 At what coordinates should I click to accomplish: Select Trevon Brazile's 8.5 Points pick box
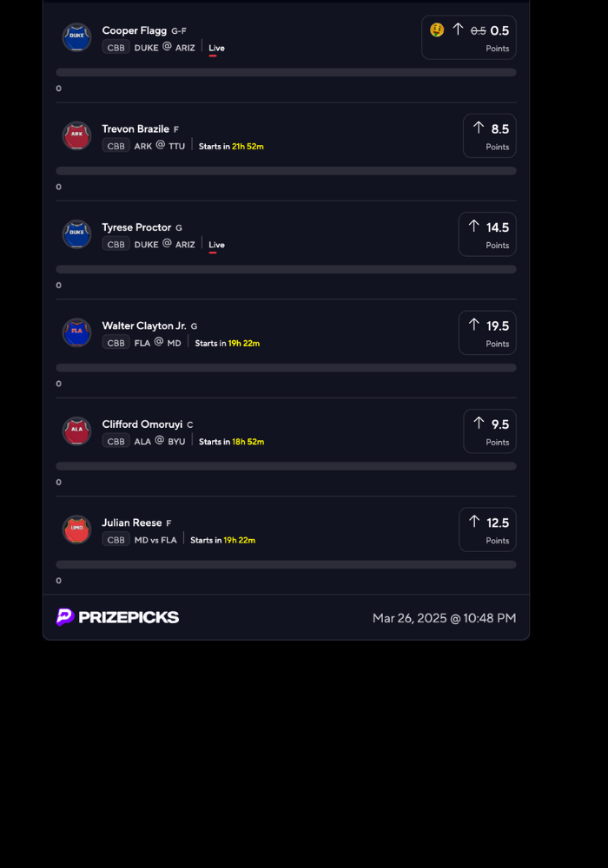click(489, 136)
